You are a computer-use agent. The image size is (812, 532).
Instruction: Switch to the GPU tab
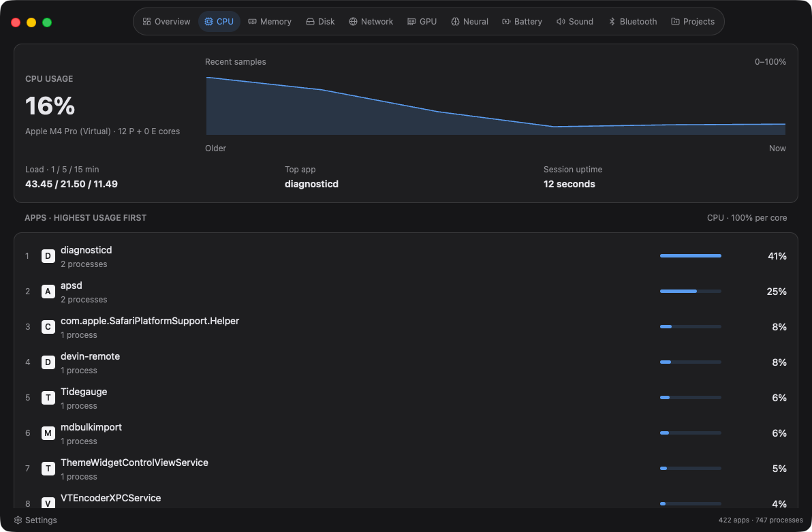(x=422, y=22)
